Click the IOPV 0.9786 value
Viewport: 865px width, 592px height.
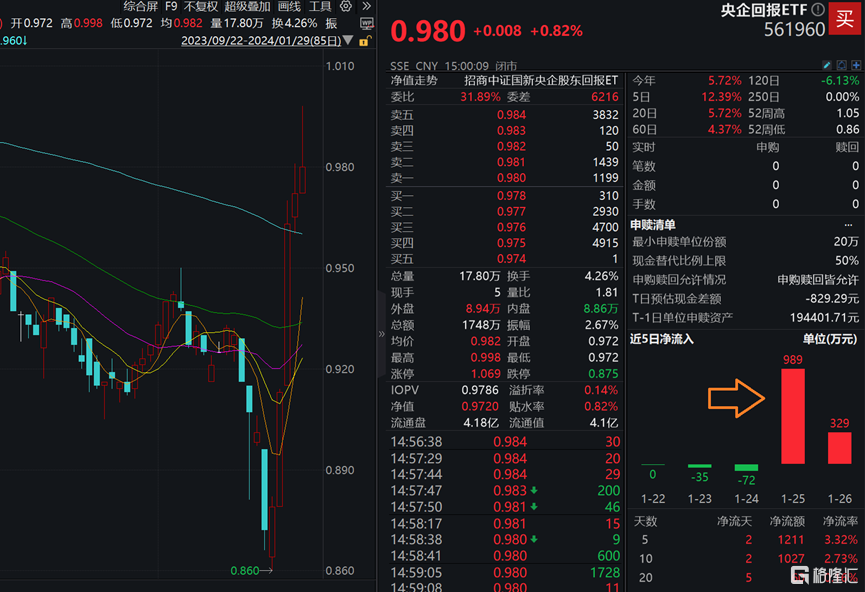[479, 390]
